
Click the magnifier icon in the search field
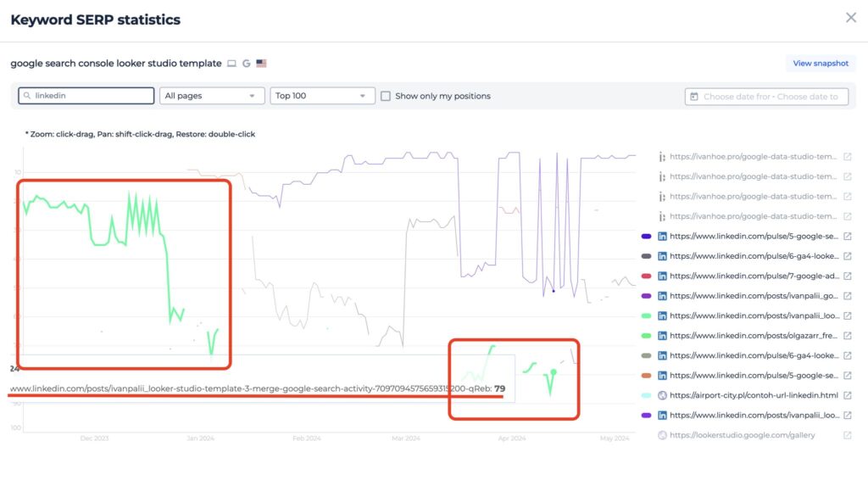tap(26, 96)
